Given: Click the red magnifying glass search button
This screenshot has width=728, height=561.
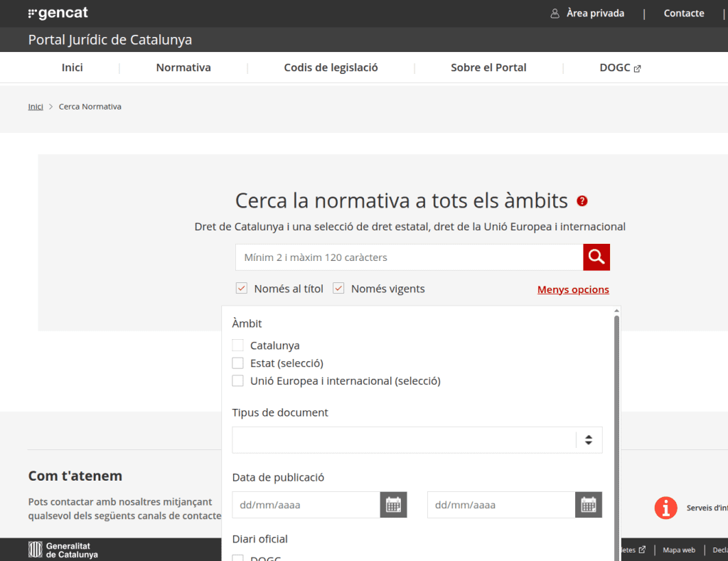Looking at the screenshot, I should point(596,257).
